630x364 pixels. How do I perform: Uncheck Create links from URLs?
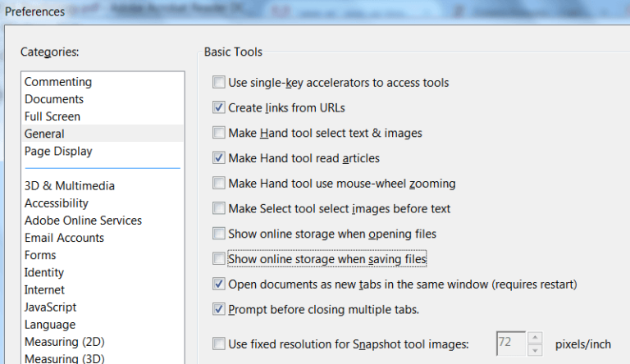pos(218,107)
